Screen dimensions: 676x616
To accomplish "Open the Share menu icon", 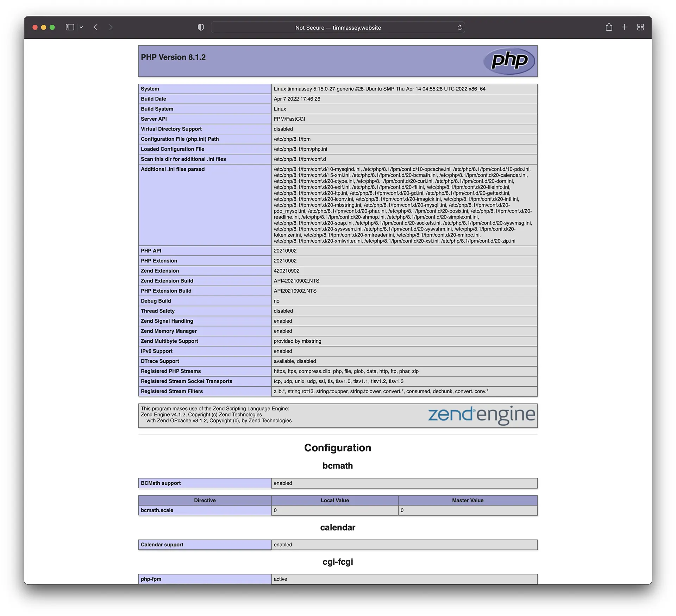I will 609,27.
